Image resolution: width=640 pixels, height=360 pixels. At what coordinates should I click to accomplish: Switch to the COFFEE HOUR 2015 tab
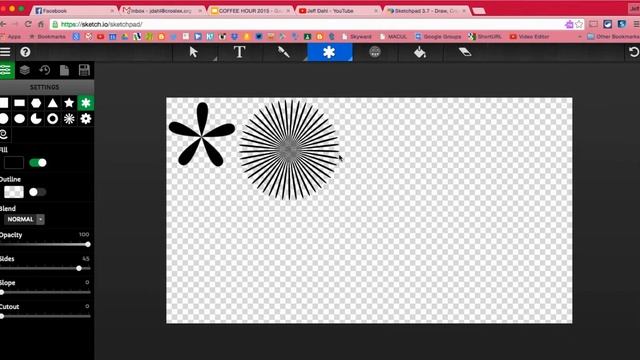point(251,11)
